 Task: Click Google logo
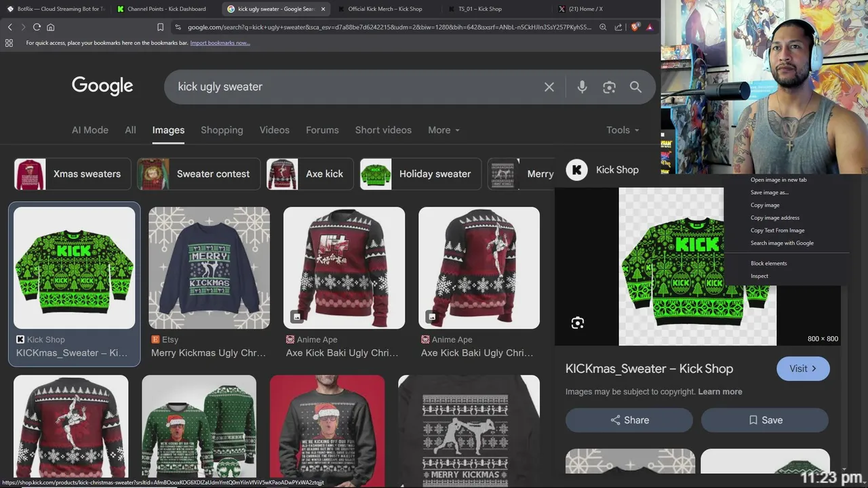click(102, 86)
